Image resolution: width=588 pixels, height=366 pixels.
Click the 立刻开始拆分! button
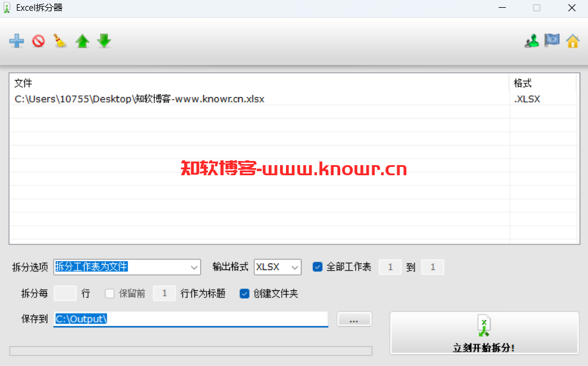click(484, 333)
